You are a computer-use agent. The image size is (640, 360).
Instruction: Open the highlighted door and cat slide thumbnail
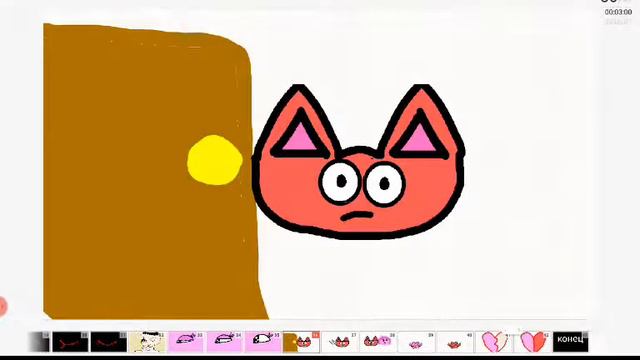[301, 342]
